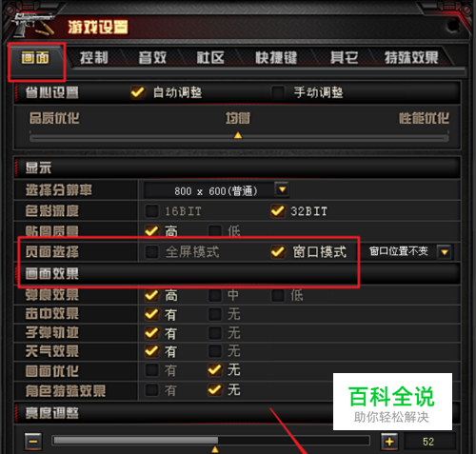Click the plus brightness button
Screen dimensions: 476x454
[x=389, y=442]
